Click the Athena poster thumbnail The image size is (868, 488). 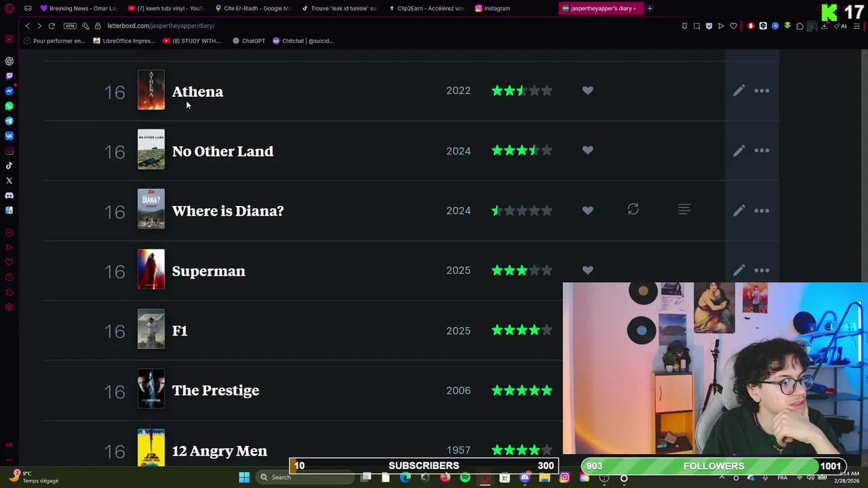[151, 90]
